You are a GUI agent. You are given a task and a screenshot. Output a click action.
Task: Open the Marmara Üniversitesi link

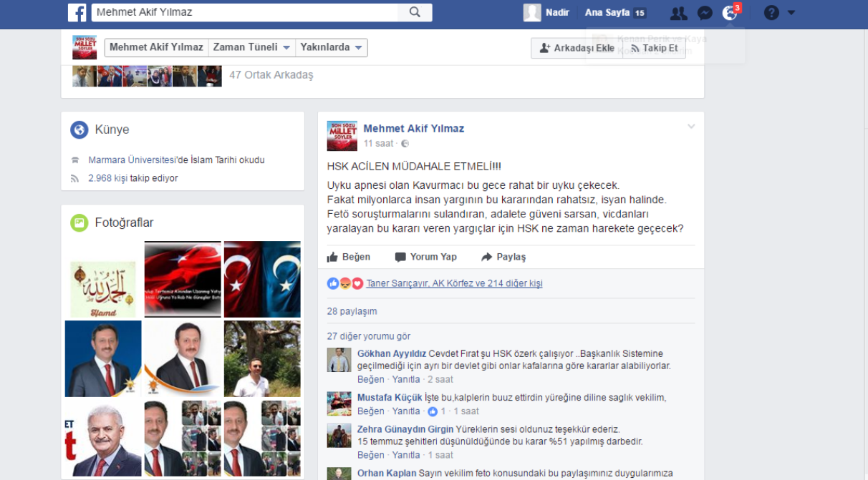(132, 160)
